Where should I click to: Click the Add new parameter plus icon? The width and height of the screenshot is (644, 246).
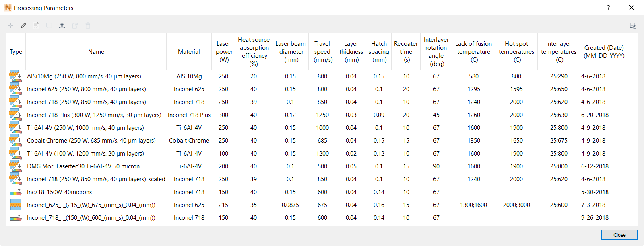click(x=10, y=25)
